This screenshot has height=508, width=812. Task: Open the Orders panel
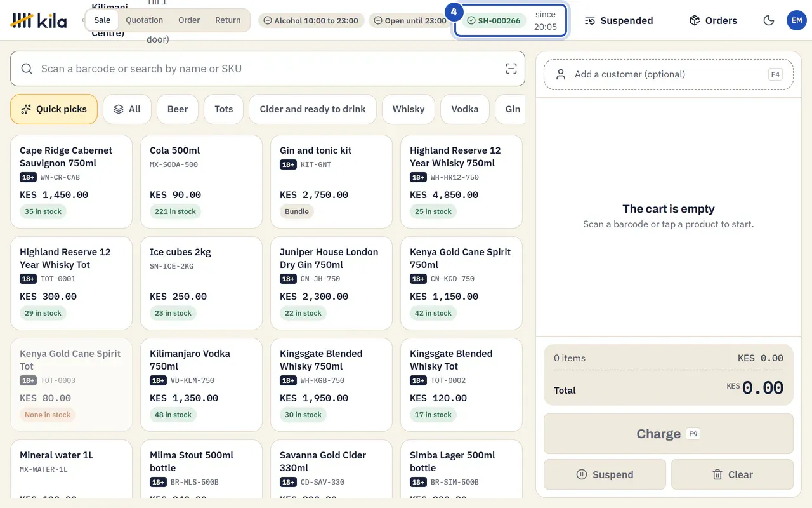713,20
